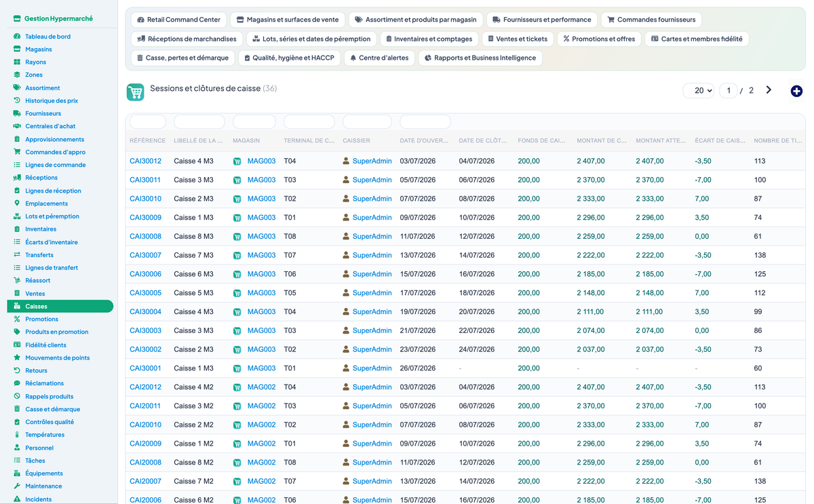Click Promotions percent icon in sidebar

(17, 319)
